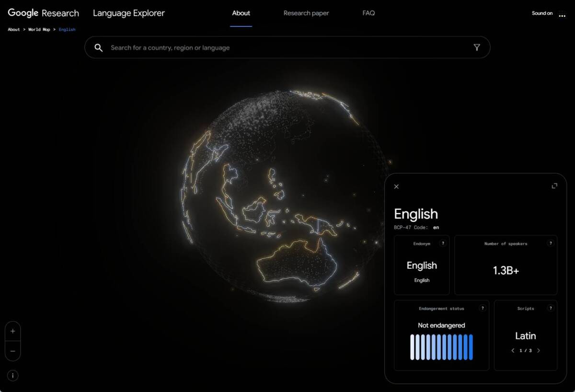Screen dimensions: 575x392
Task: Zoom in on the globe with plus icon
Action: 12,331
